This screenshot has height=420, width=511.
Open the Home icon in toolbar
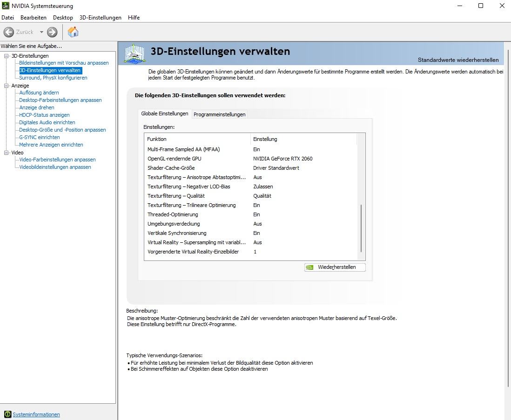73,32
